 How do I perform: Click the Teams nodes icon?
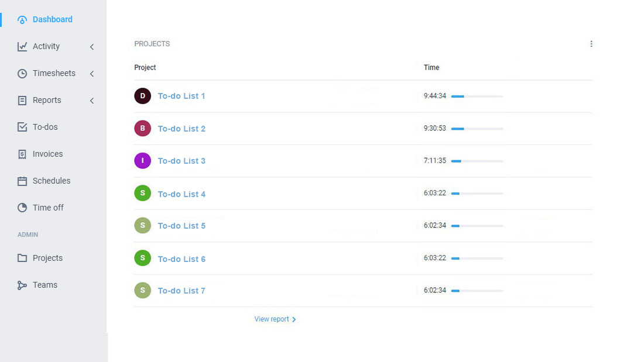22,285
